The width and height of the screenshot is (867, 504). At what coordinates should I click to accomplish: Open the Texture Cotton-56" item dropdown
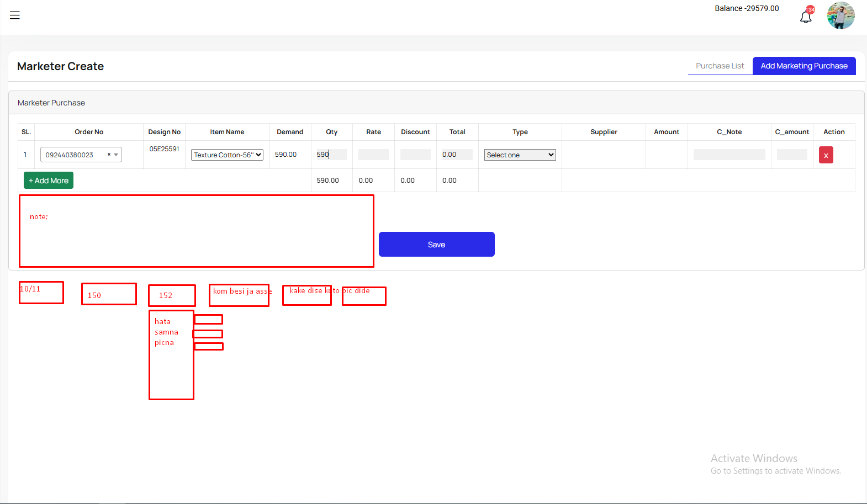click(x=227, y=155)
